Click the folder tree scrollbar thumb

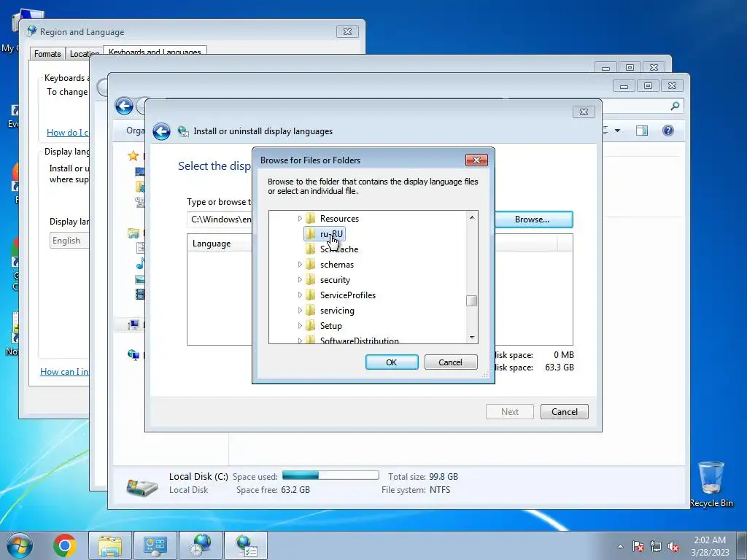pyautogui.click(x=472, y=301)
